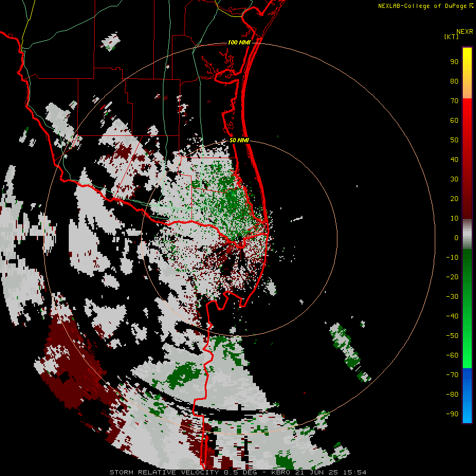The width and height of the screenshot is (476, 476).
Task: Click the NEXLAB-College of DuPage watermark text
Action: click(x=423, y=6)
